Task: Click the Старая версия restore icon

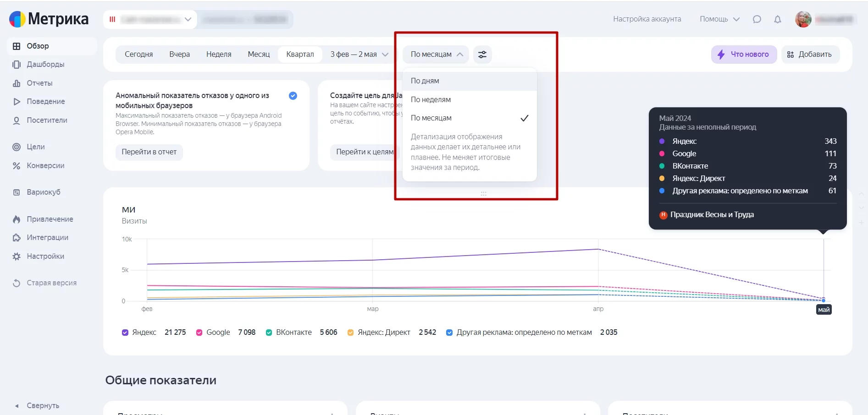Action: point(17,283)
